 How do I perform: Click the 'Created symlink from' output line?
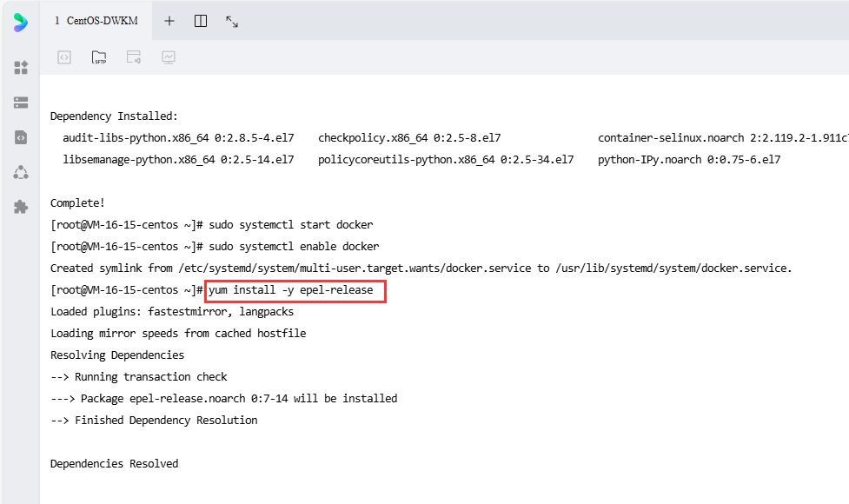pyautogui.click(x=421, y=269)
